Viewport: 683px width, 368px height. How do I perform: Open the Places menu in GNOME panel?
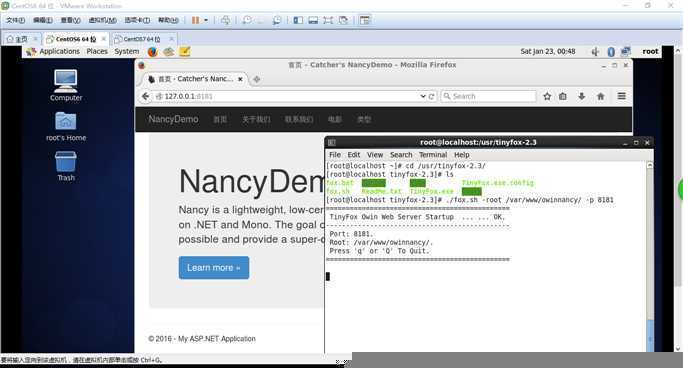97,51
